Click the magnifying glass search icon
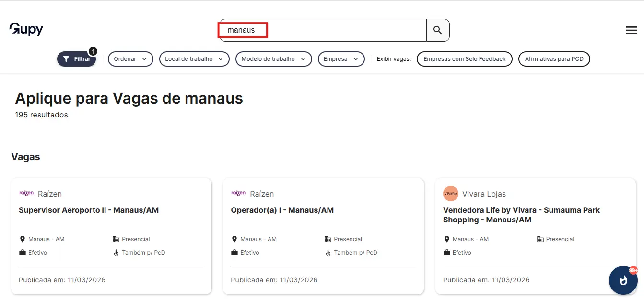644x301 pixels. click(x=437, y=30)
